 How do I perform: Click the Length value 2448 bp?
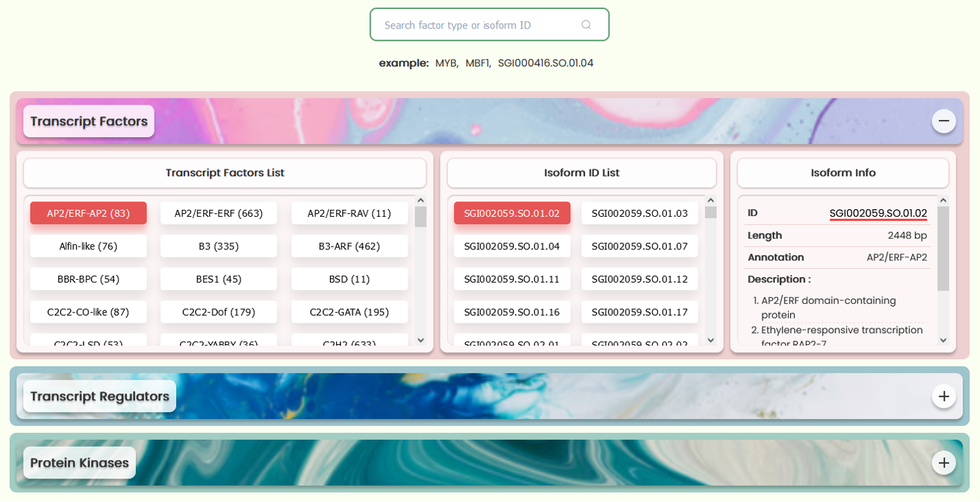(x=907, y=235)
